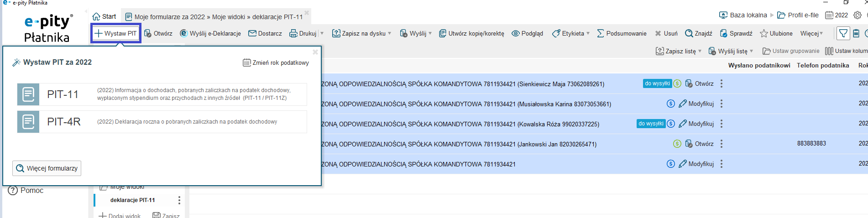Click the Podsumowanie sigma button
This screenshot has width=868, height=218.
(622, 33)
